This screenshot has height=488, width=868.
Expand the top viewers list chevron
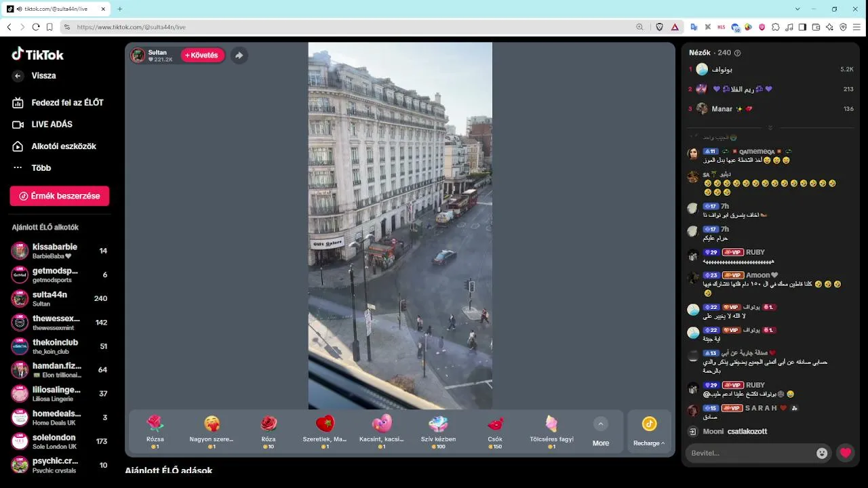click(770, 127)
